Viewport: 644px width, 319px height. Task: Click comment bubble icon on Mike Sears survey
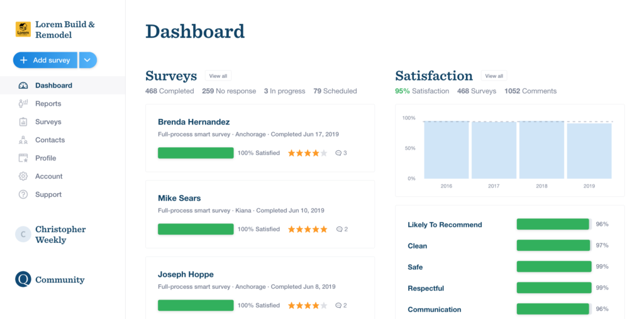pyautogui.click(x=339, y=230)
